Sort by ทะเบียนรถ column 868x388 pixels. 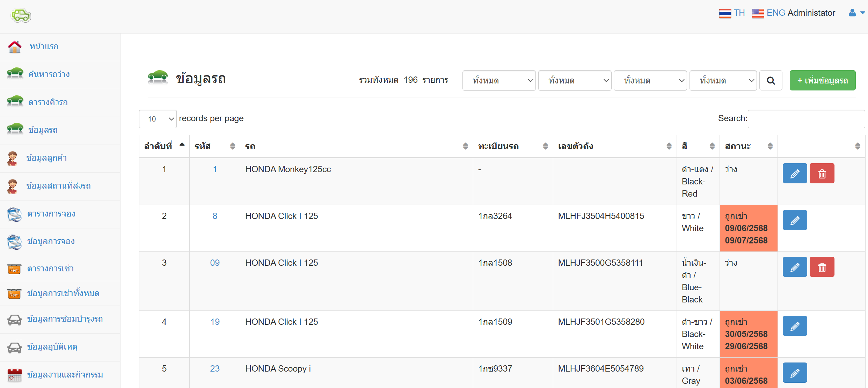click(x=513, y=146)
